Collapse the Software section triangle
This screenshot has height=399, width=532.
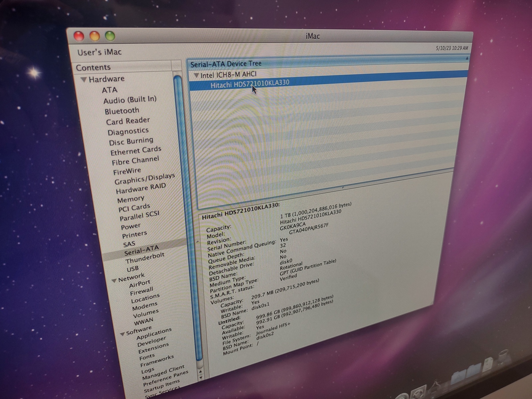click(122, 334)
